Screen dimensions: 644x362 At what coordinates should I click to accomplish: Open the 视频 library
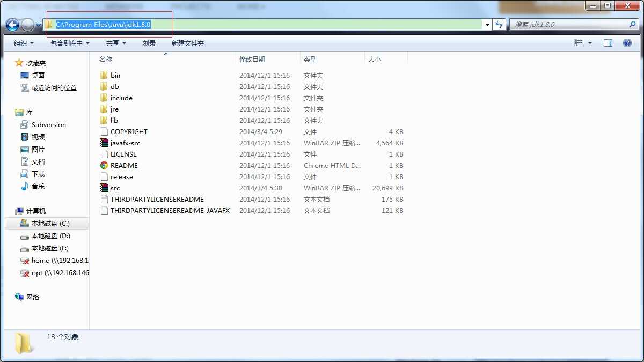pos(38,137)
